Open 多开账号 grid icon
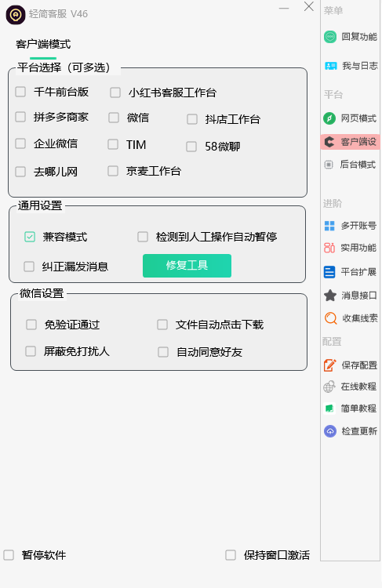This screenshot has width=382, height=588. (x=329, y=226)
